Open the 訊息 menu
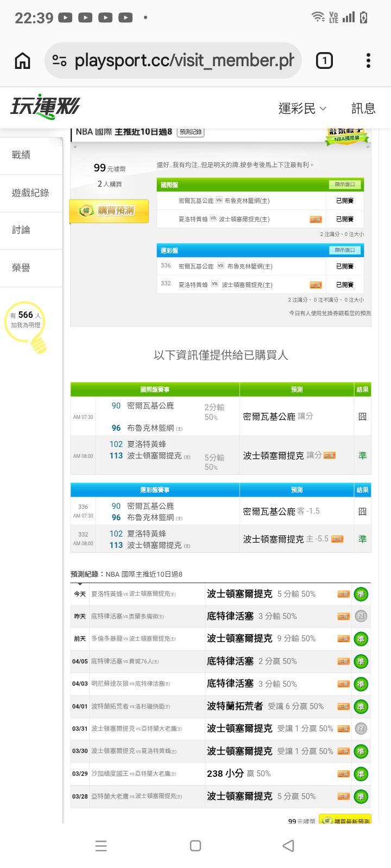 pyautogui.click(x=363, y=108)
